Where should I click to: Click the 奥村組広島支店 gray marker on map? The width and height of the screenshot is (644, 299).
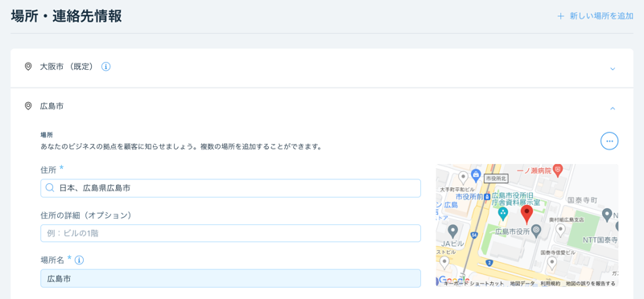560,231
